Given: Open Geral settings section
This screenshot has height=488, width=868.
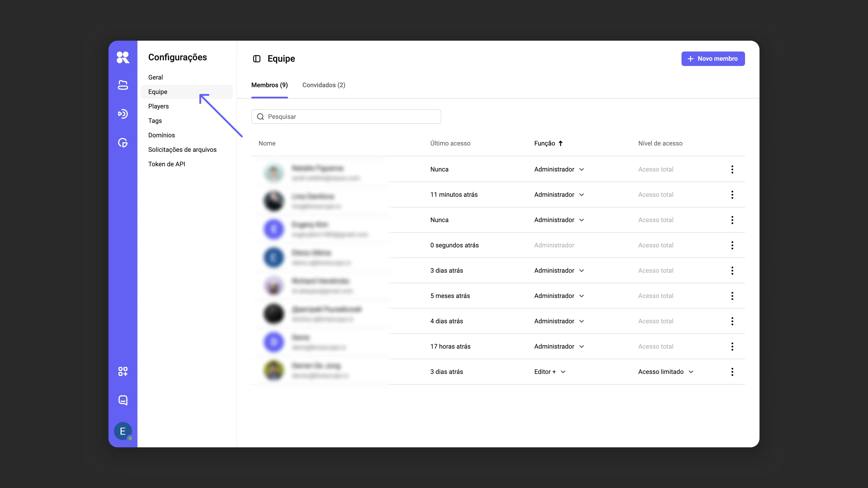Looking at the screenshot, I should pyautogui.click(x=155, y=77).
